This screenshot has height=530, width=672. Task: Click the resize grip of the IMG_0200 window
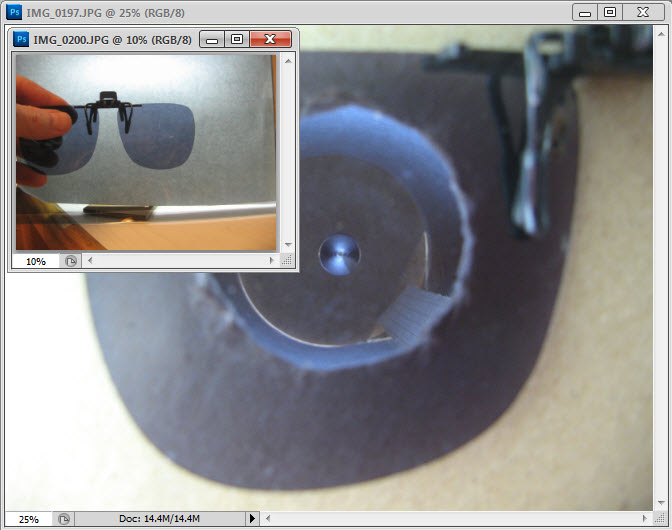tap(288, 260)
